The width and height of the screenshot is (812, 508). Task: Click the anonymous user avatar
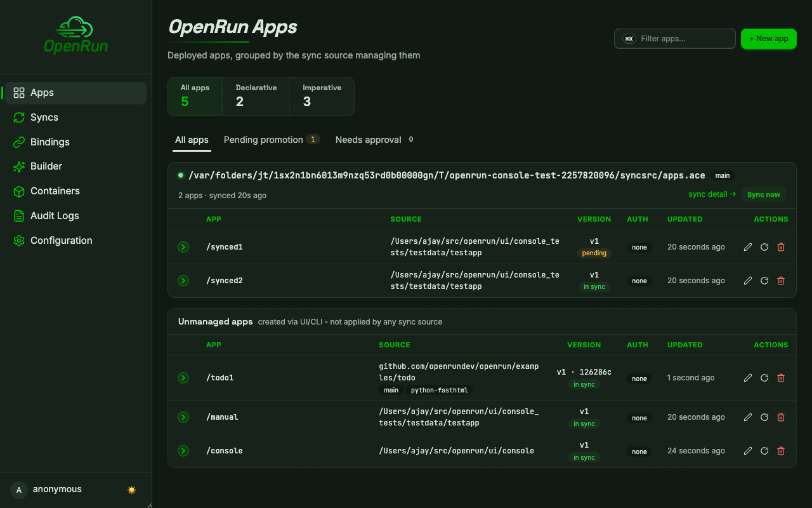19,490
